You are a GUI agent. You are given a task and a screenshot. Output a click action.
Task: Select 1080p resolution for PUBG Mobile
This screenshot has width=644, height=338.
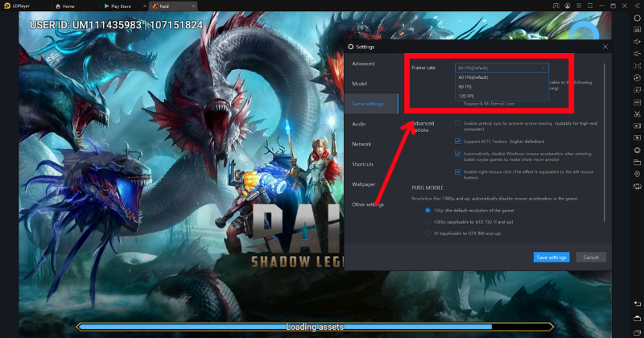(x=427, y=222)
